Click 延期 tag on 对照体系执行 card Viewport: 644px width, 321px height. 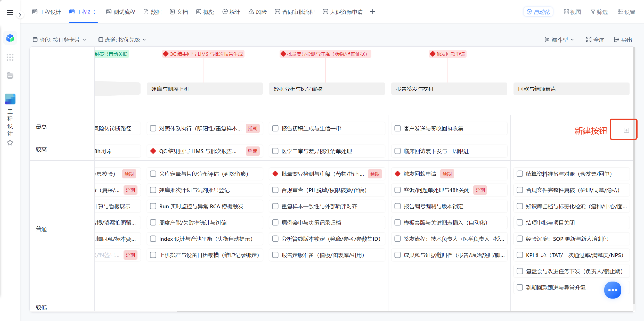coord(252,128)
